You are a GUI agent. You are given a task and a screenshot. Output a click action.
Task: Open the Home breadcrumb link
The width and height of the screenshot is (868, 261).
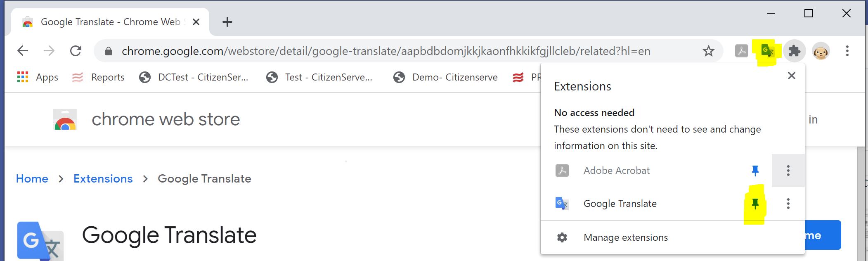[32, 179]
